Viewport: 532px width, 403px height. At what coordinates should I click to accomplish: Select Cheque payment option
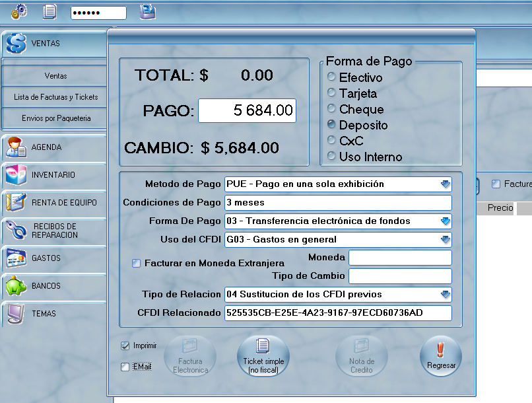coord(331,108)
